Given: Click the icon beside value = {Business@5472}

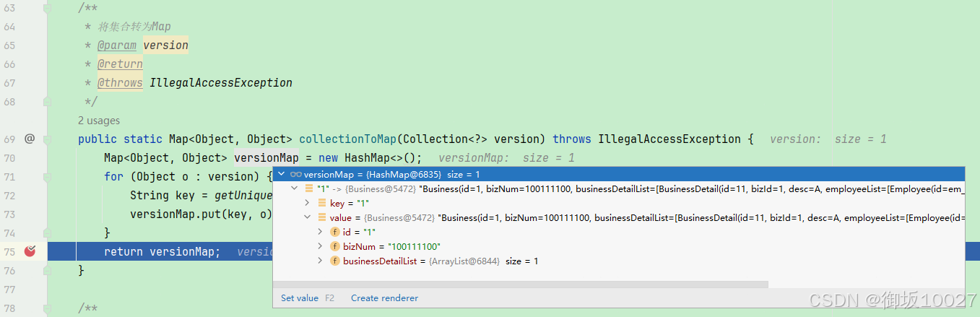Looking at the screenshot, I should tap(322, 217).
